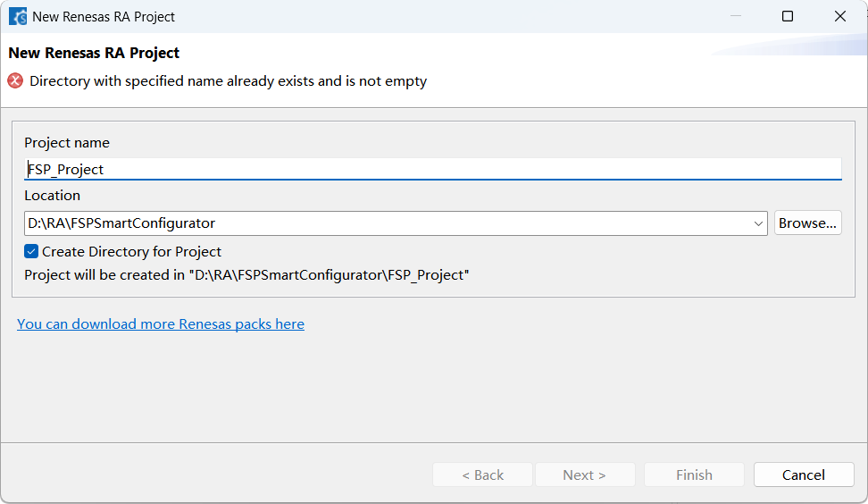Click the Browse... button
This screenshot has height=504, width=868.
pyautogui.click(x=807, y=223)
